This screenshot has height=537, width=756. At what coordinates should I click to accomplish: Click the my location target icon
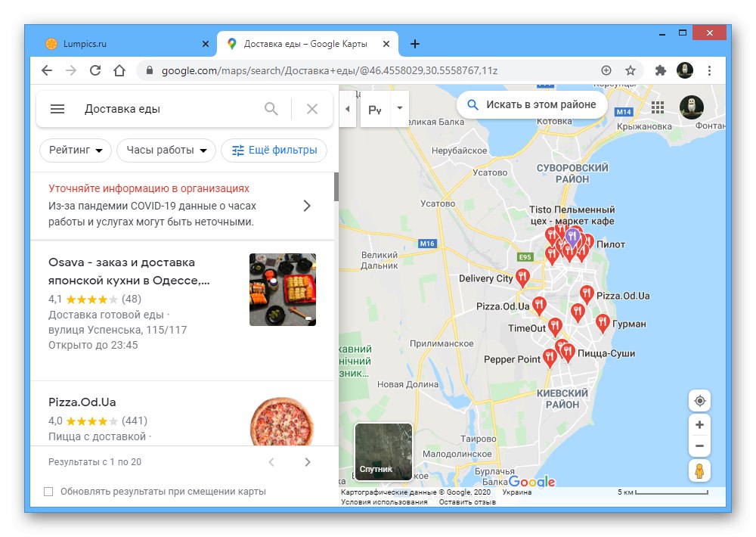tap(700, 400)
